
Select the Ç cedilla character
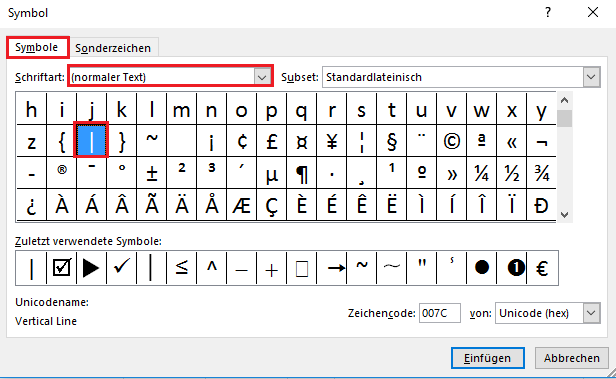[271, 205]
